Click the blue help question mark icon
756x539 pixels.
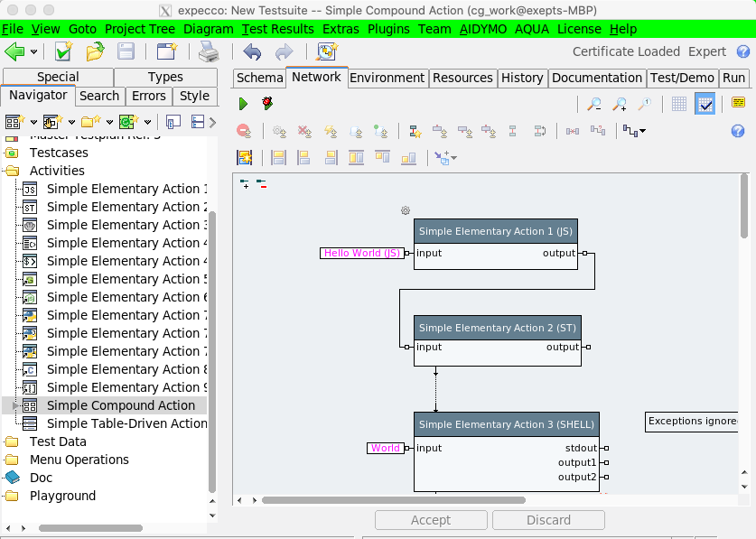click(x=737, y=132)
